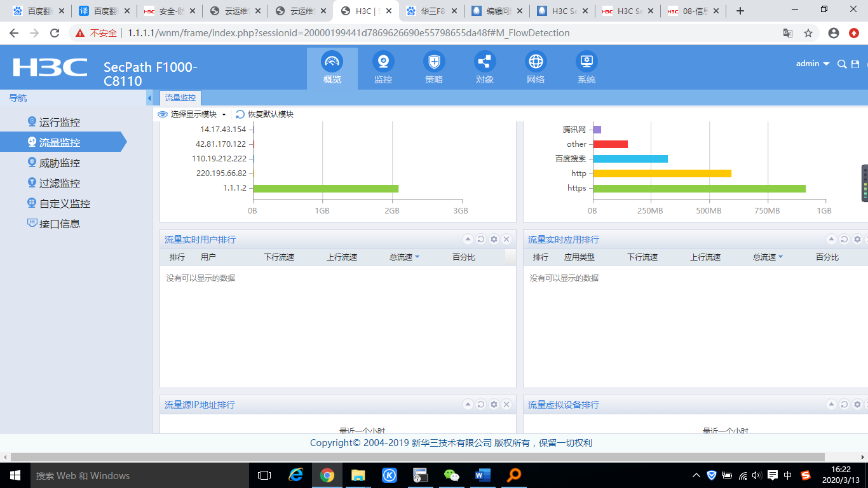This screenshot has width=868, height=488.
Task: Reload the page with browser refresh button
Action: pos(55,33)
